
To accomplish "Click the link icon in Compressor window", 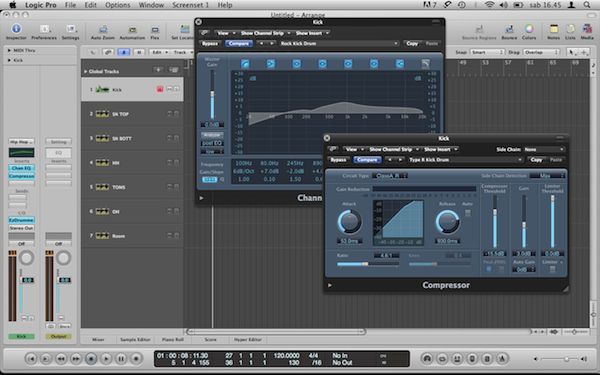I will pos(333,149).
